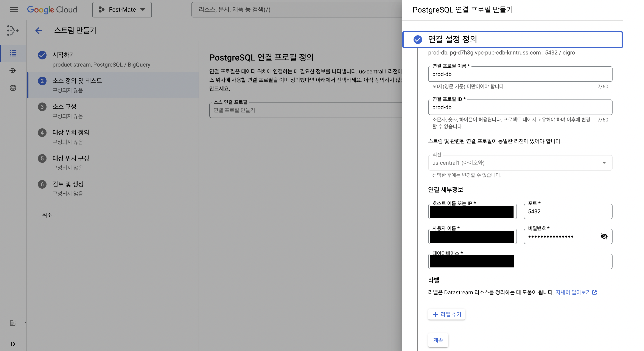The height and width of the screenshot is (351, 644).
Task: Open the main hamburger navigation menu
Action: [14, 10]
